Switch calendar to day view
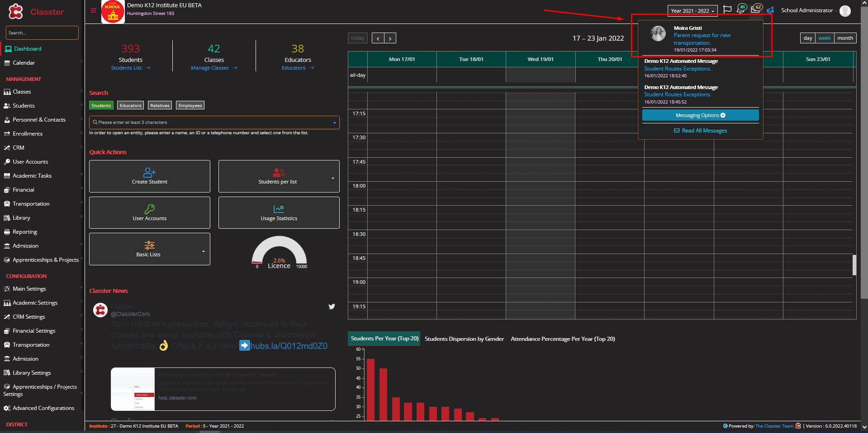 click(807, 38)
